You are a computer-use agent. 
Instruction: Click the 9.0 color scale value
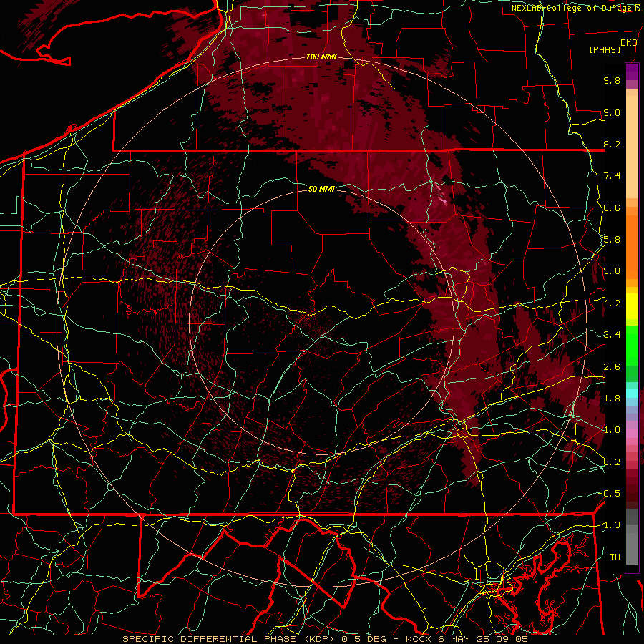coord(612,112)
